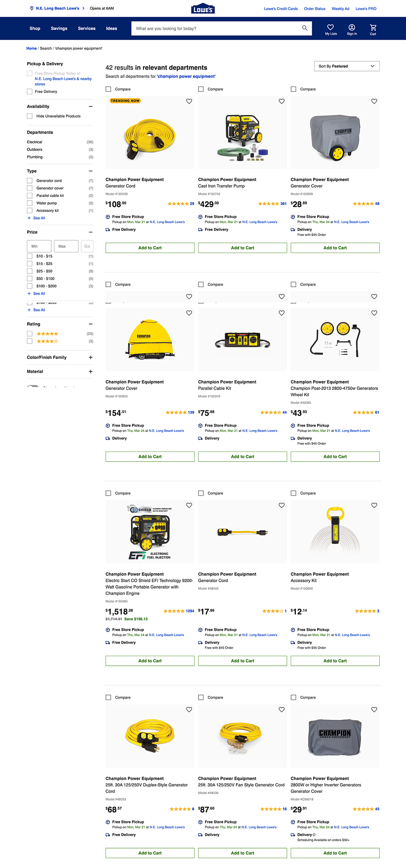406x868 pixels.
Task: Favorite the Parallel Cable Kit heart
Action: pyautogui.click(x=281, y=313)
